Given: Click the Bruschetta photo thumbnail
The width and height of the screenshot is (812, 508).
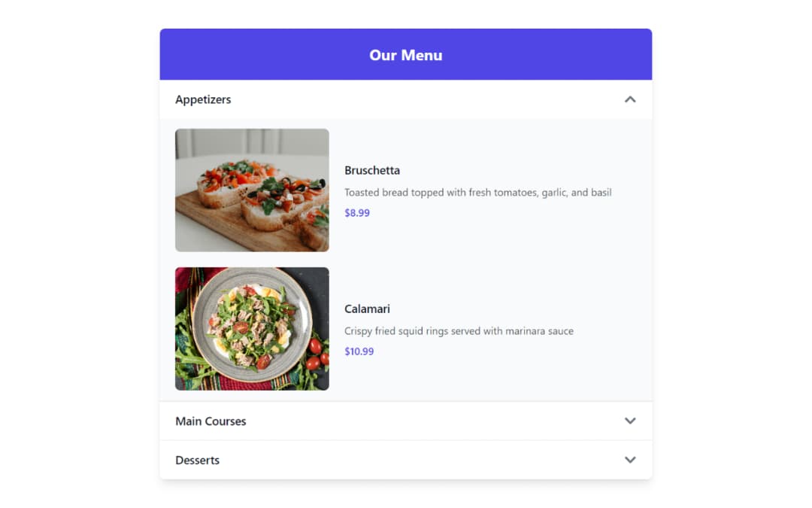Looking at the screenshot, I should (252, 190).
